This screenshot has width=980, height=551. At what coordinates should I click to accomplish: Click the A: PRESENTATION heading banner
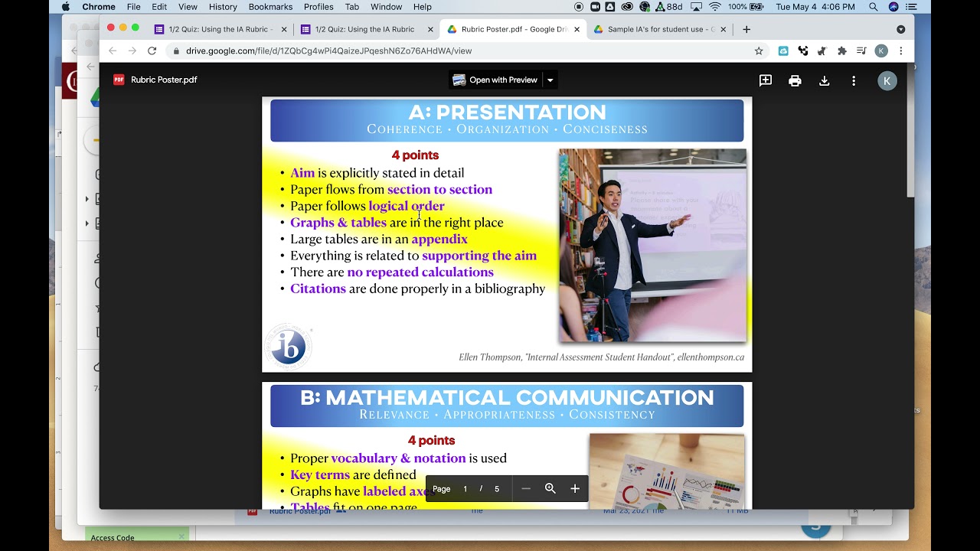(507, 120)
